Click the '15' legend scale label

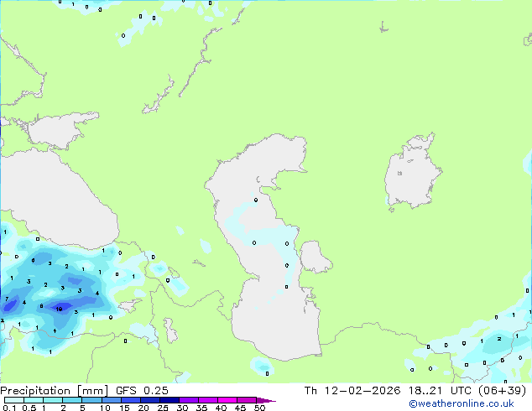(124, 408)
